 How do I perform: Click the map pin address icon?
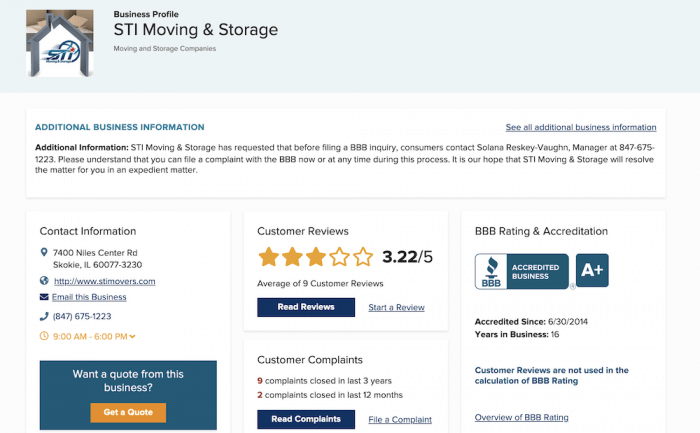pyautogui.click(x=44, y=252)
